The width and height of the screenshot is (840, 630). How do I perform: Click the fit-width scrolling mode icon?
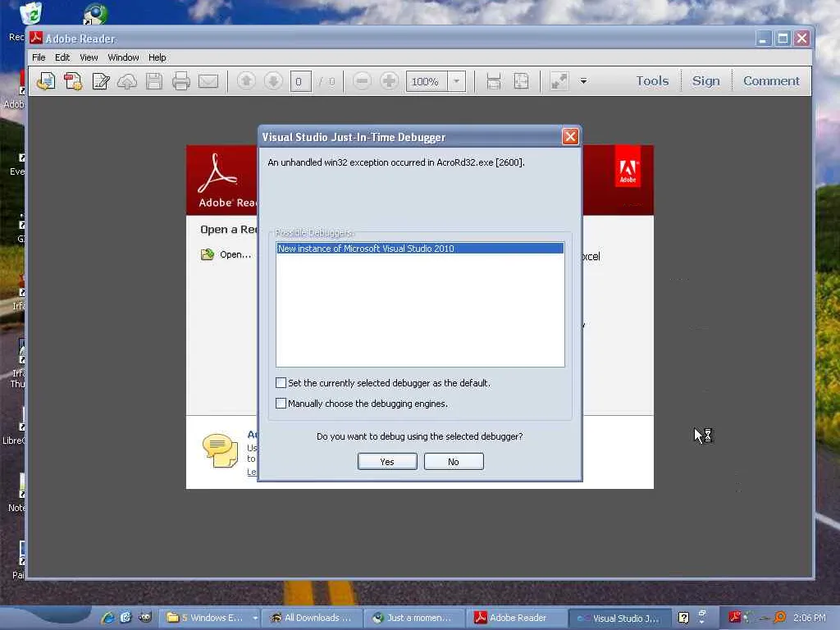493,81
